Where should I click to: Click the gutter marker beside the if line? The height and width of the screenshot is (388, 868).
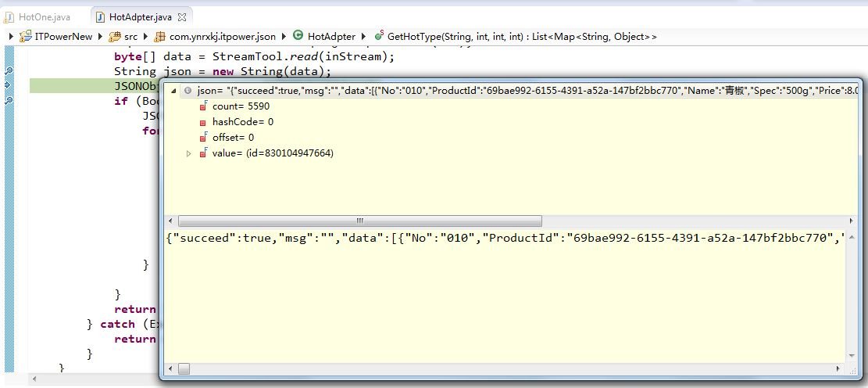(9, 101)
